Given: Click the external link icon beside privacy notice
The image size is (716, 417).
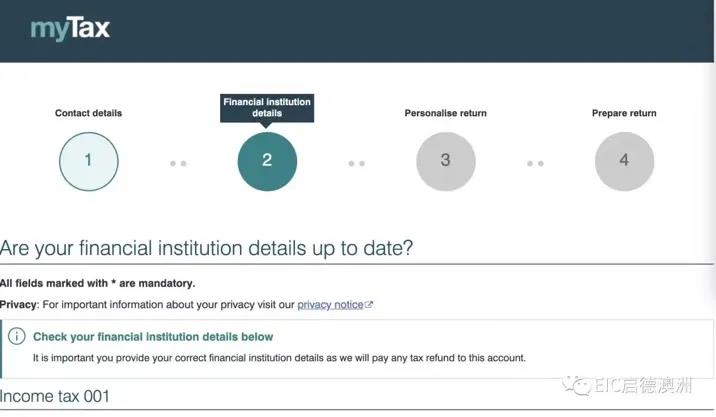Looking at the screenshot, I should [x=369, y=305].
